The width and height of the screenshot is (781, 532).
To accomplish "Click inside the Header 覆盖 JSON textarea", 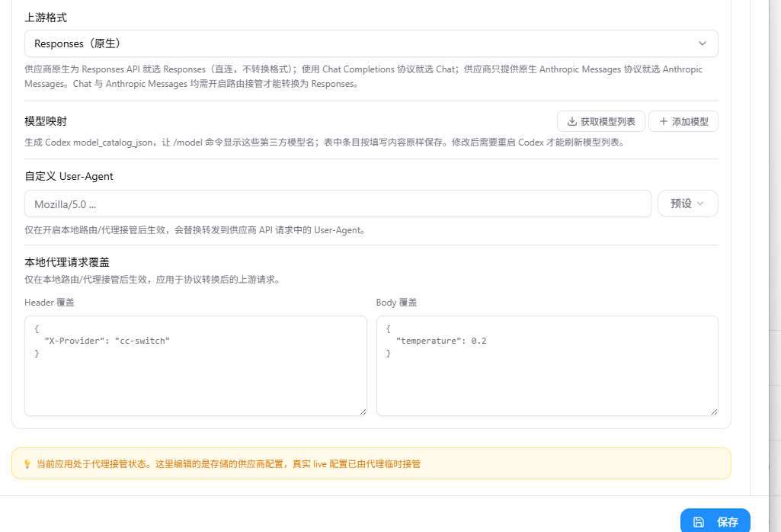I will [x=196, y=366].
